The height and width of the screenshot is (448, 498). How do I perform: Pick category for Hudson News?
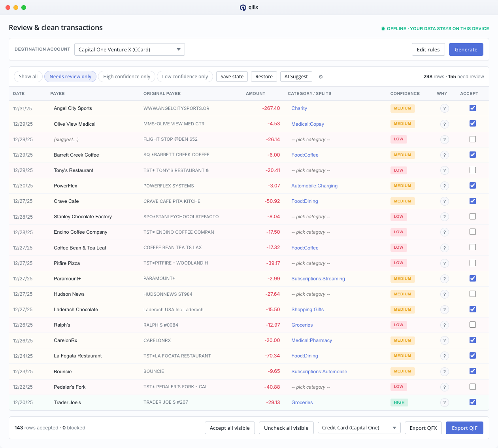311,294
